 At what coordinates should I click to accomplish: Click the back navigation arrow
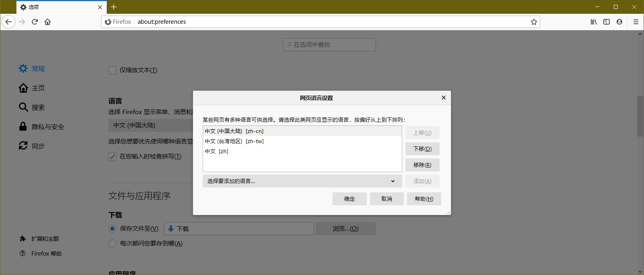click(8, 22)
